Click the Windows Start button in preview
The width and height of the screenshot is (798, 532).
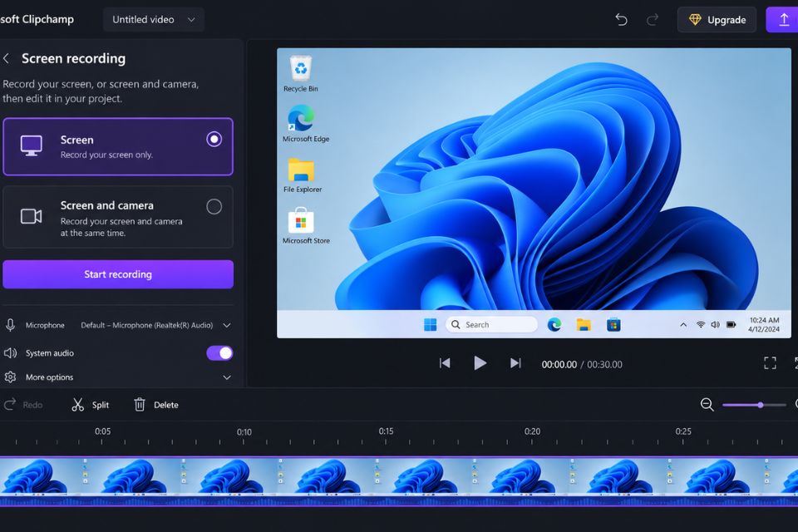430,325
